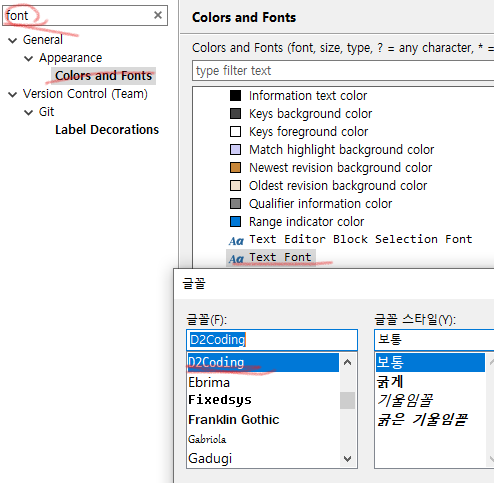Click the Aa icon beside Text Font
Screen dimensions: 494x483
[x=236, y=259]
